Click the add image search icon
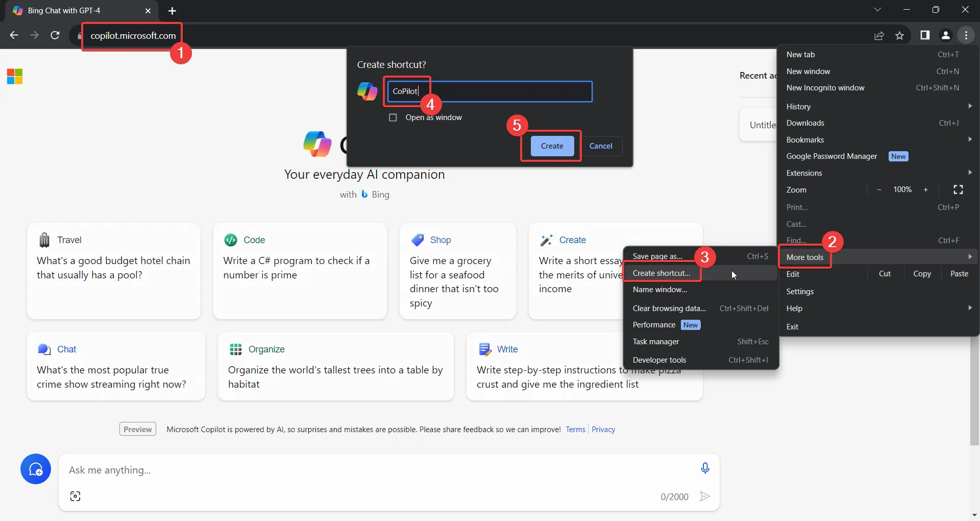 [75, 496]
